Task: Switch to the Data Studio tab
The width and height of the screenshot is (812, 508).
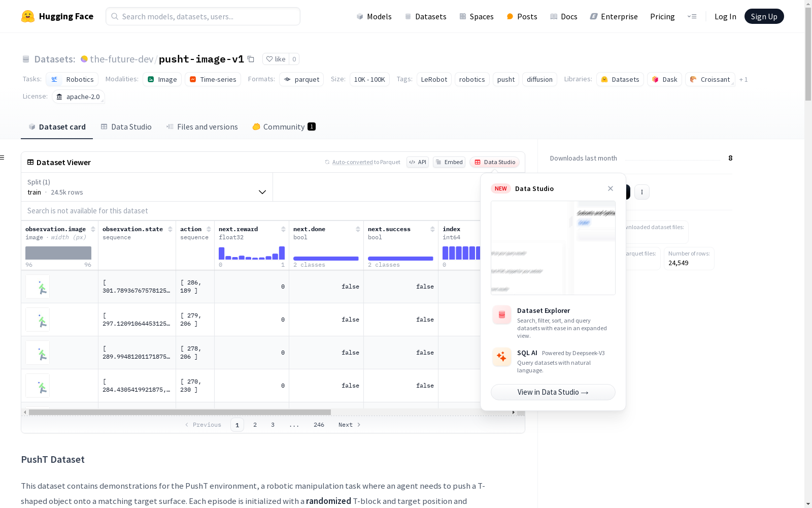Action: (126, 127)
